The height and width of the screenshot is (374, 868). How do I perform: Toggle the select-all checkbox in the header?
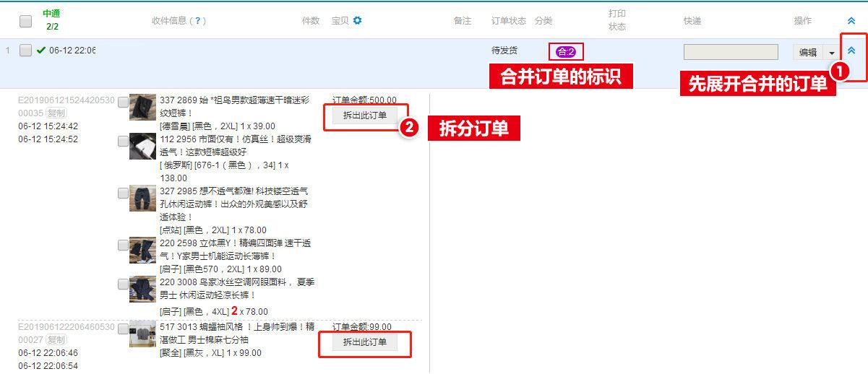point(26,21)
